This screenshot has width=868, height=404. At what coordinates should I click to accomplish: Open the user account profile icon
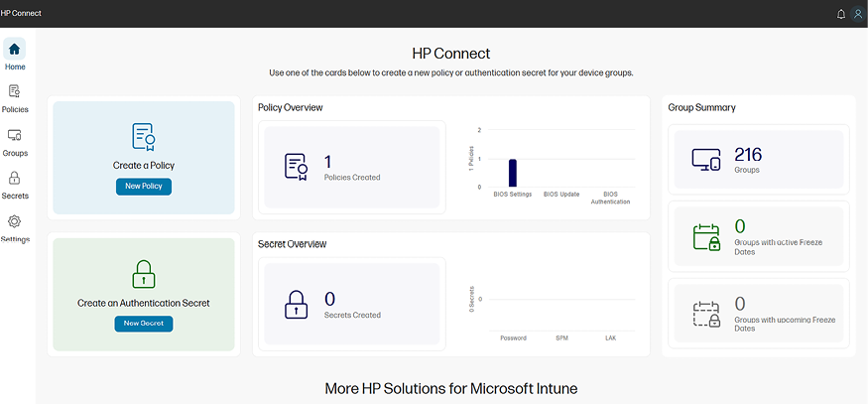coord(858,14)
